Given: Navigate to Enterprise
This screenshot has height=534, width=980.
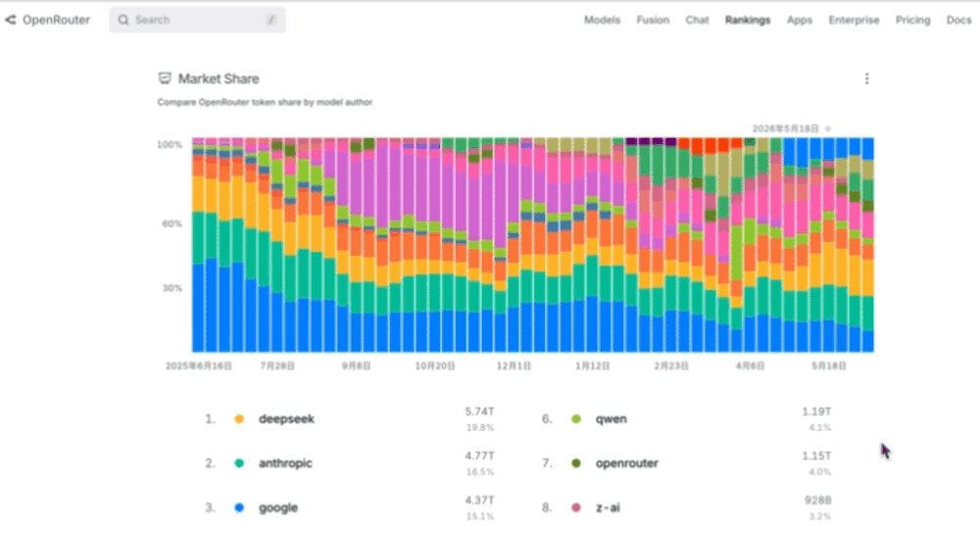Looking at the screenshot, I should point(854,20).
